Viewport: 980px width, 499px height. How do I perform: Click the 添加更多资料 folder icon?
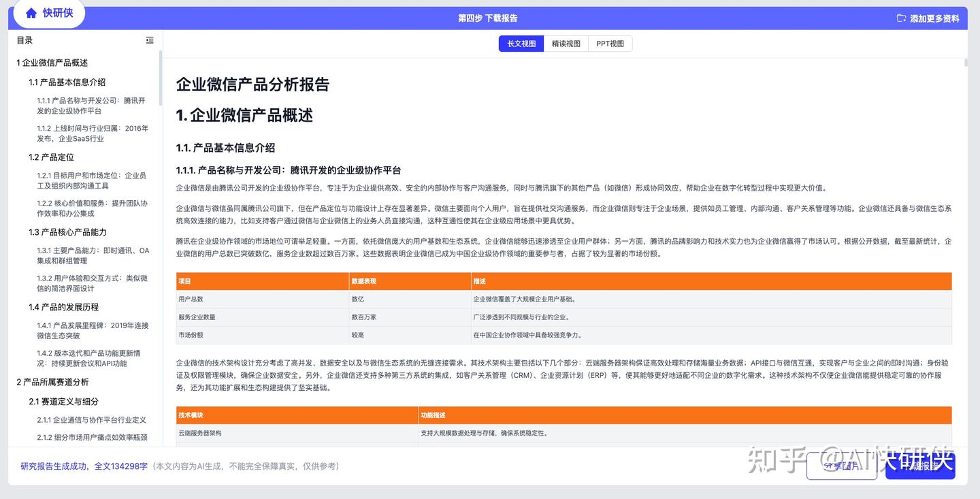pyautogui.click(x=901, y=18)
